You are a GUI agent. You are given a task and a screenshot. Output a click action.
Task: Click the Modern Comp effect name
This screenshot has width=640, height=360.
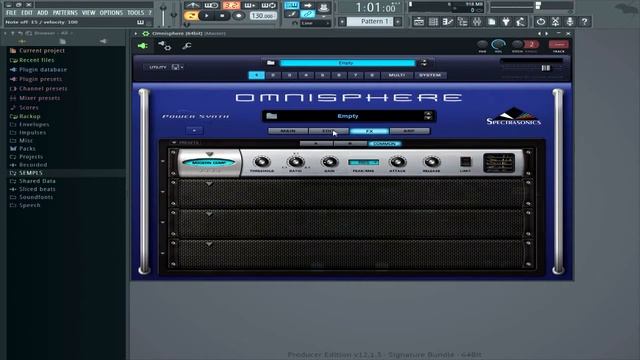209,162
